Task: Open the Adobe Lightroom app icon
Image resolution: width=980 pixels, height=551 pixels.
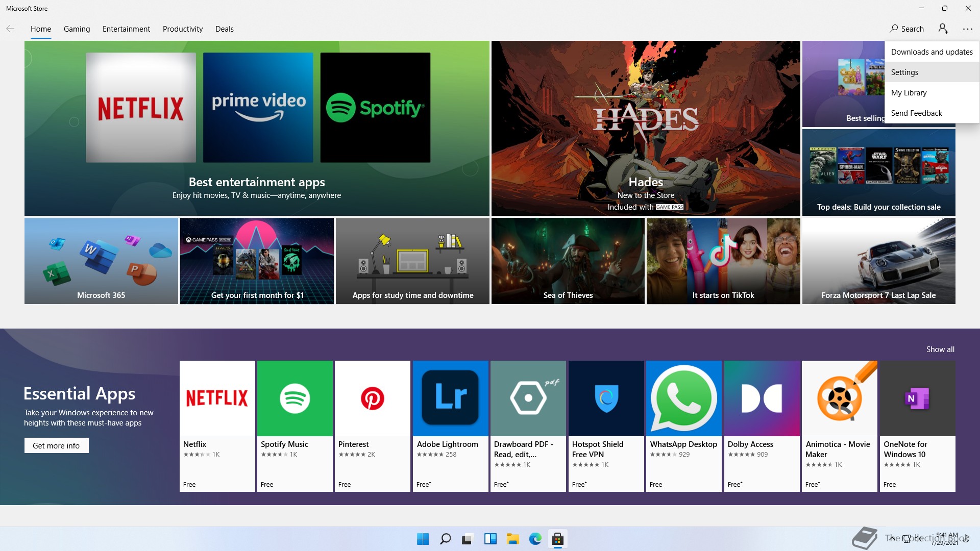Action: pos(451,398)
